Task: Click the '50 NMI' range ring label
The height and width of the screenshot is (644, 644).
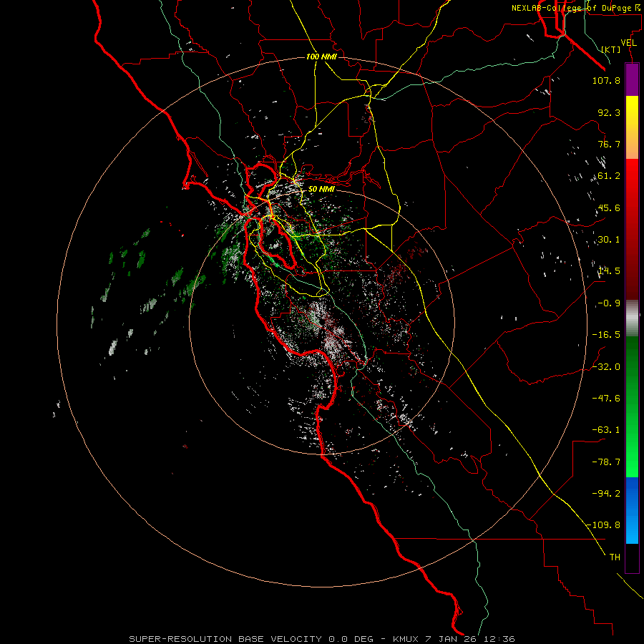Action: coord(321,190)
